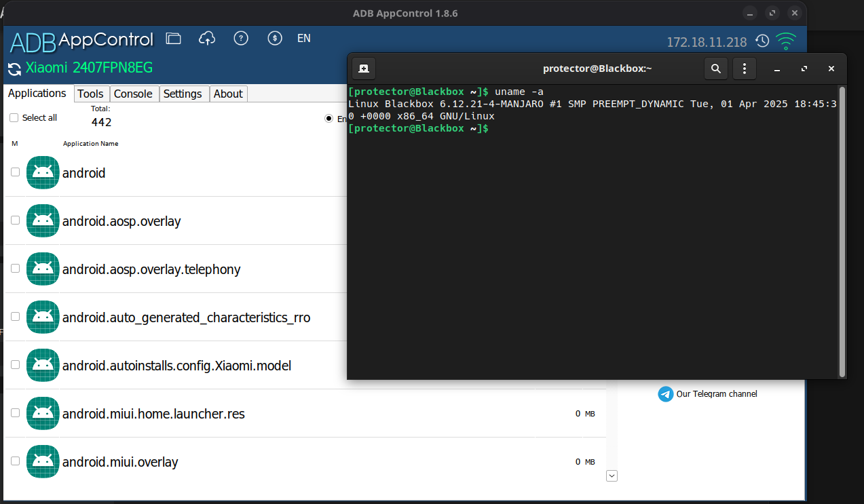The image size is (864, 504).
Task: Click the cloud upload icon
Action: pyautogui.click(x=207, y=39)
